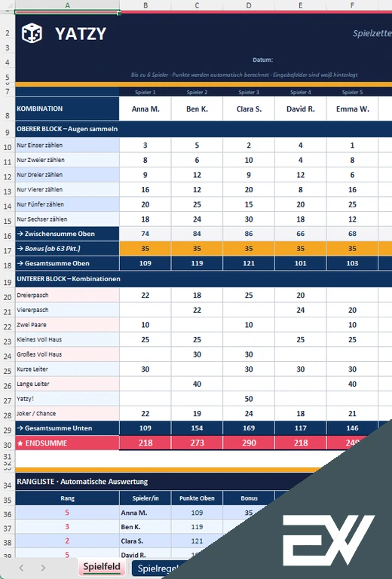This screenshot has width=392, height=579.
Task: Select the 'Nur Einser zählen' label
Action: click(67, 146)
